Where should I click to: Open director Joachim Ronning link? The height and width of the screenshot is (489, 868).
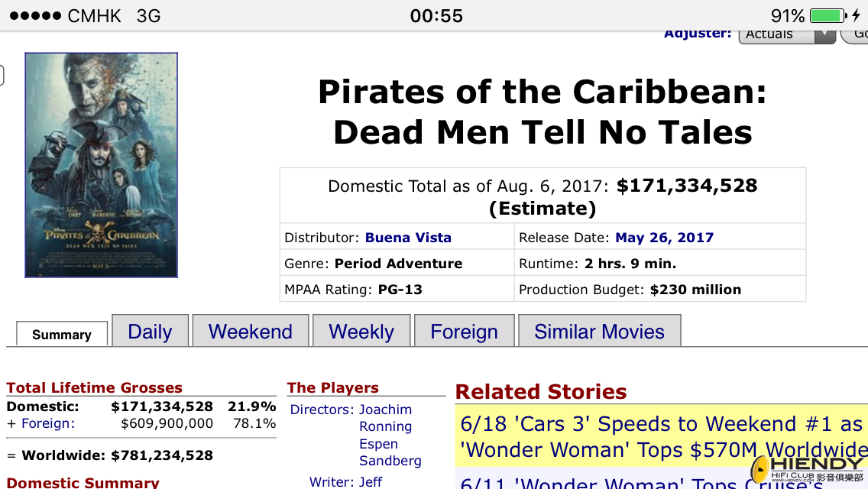tap(385, 418)
